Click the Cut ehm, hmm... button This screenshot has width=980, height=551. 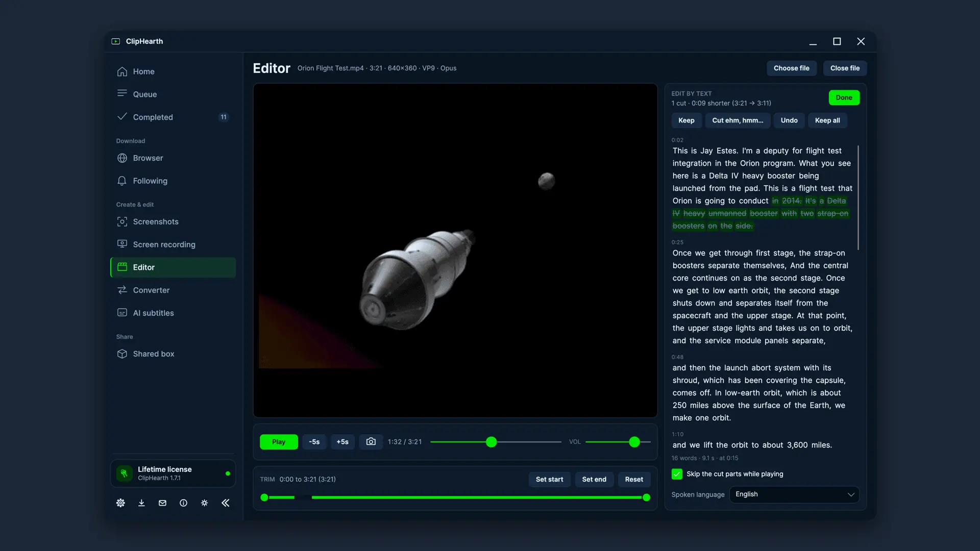tap(738, 120)
